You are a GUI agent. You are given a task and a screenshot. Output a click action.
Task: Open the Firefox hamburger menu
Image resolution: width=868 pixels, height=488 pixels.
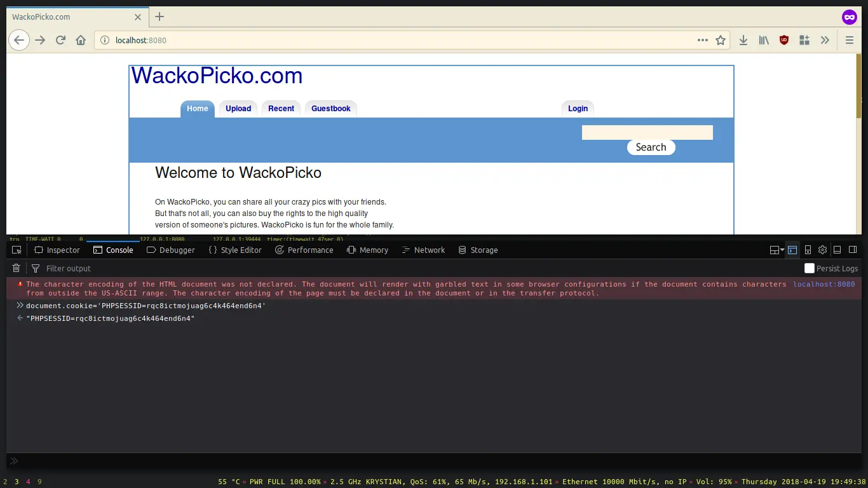(850, 40)
